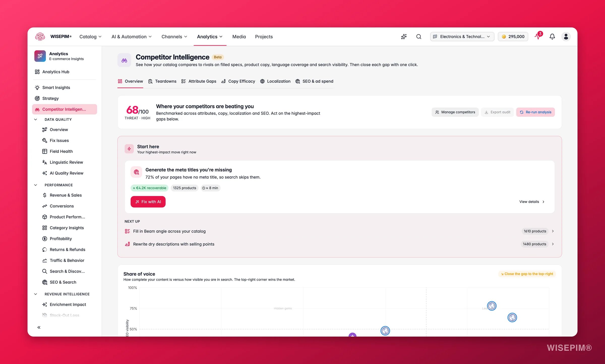
Task: Open Conversions in sidebar
Action: (x=68, y=206)
